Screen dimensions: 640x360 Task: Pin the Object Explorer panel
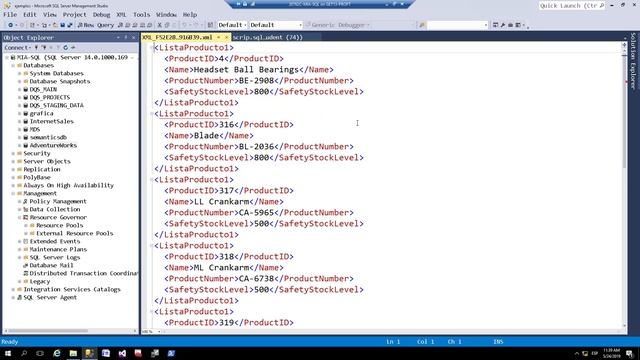click(x=126, y=38)
